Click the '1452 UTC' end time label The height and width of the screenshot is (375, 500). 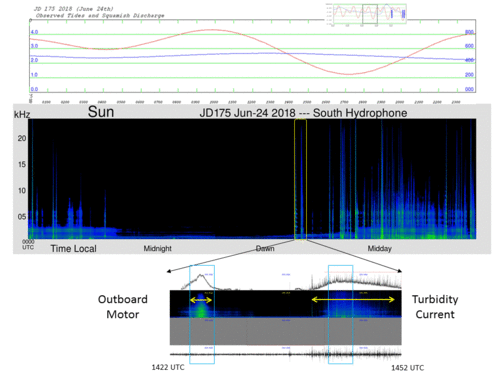click(x=407, y=368)
